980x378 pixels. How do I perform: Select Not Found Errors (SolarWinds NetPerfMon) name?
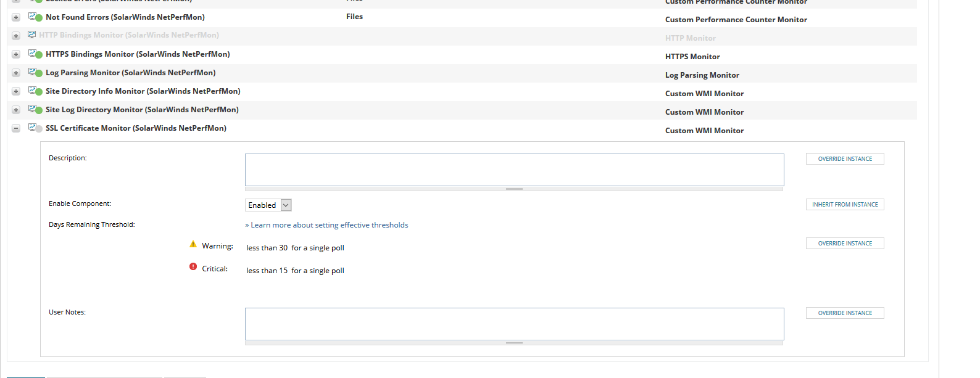125,17
